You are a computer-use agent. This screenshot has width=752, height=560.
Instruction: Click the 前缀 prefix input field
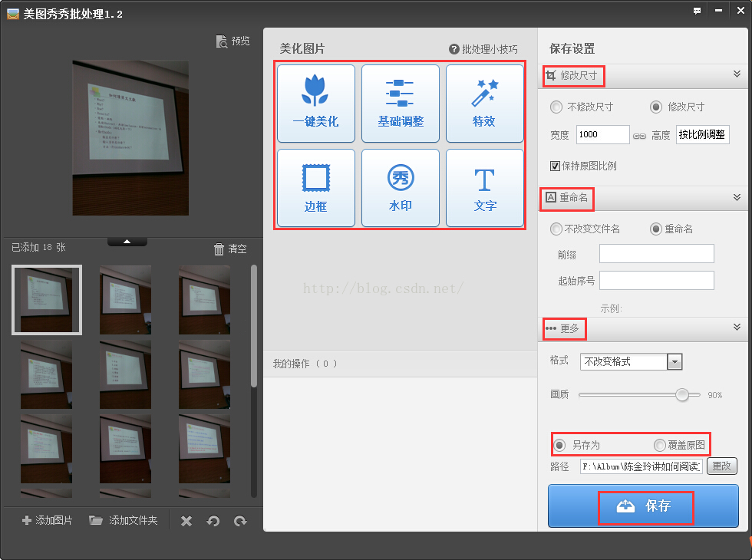pyautogui.click(x=657, y=254)
